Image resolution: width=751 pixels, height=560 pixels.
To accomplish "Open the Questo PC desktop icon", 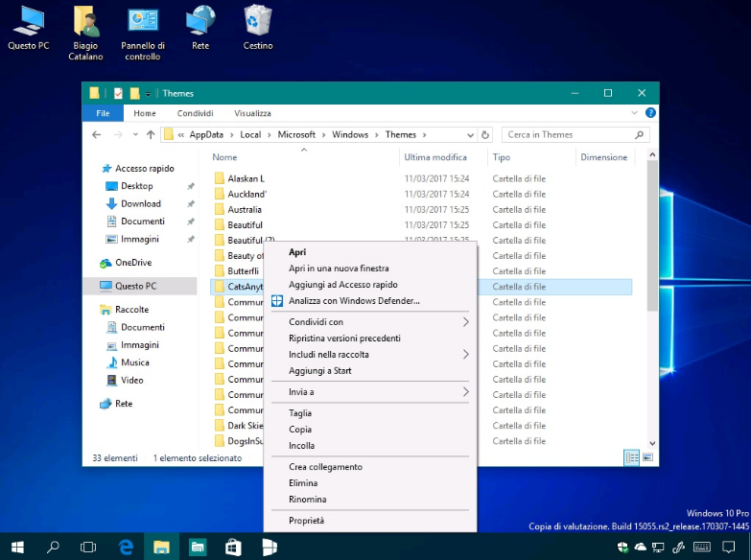I will click(28, 27).
